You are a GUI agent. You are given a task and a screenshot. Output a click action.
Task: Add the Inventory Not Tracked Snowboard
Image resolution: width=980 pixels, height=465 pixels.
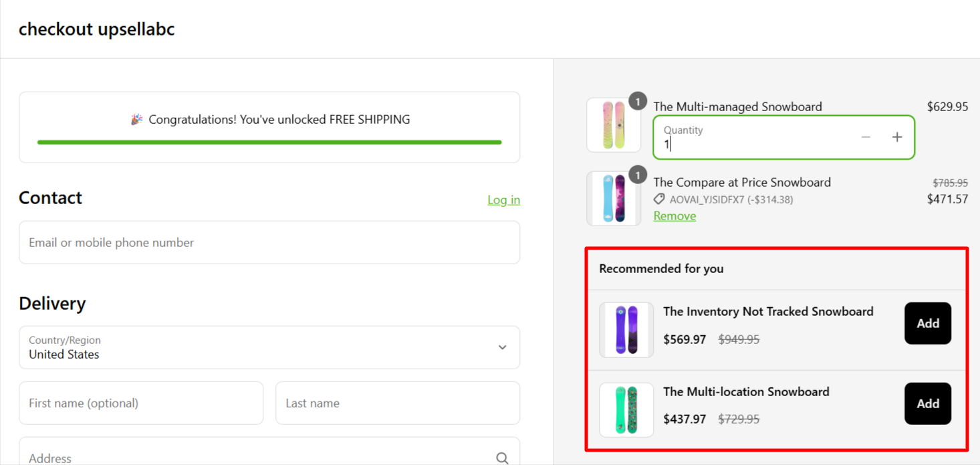[x=927, y=323]
